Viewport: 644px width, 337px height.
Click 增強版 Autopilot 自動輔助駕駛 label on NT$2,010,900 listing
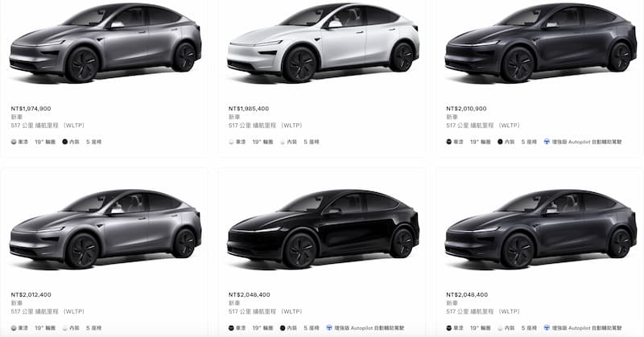(587, 142)
